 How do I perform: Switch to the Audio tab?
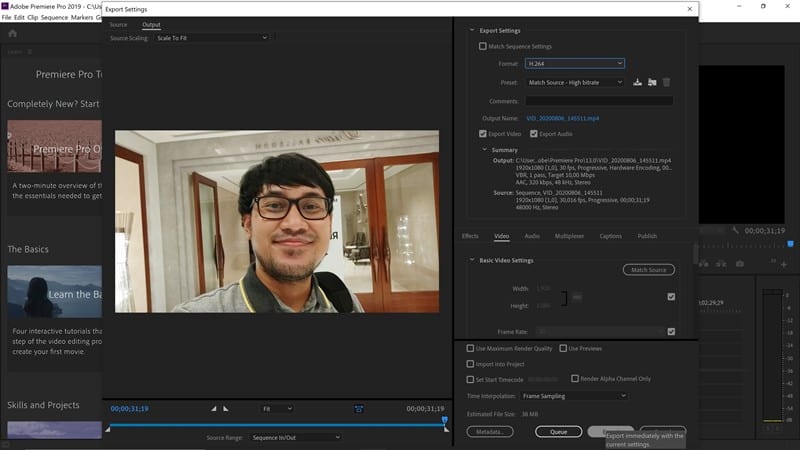[532, 236]
